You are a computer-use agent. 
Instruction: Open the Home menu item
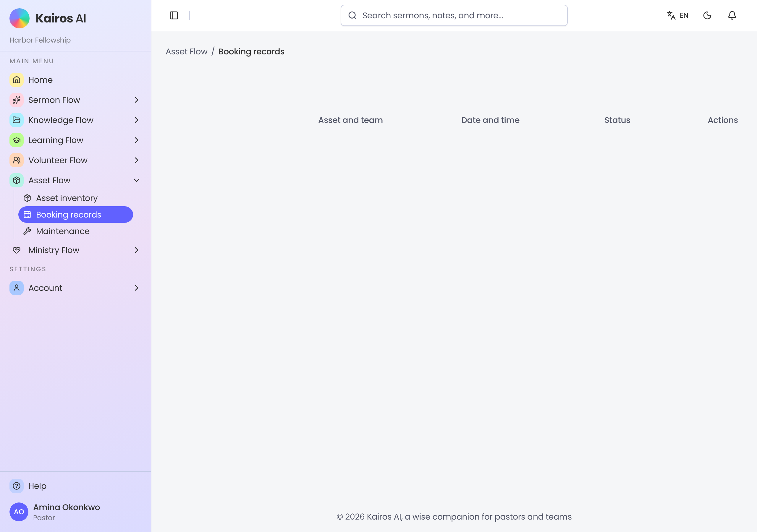coord(75,80)
